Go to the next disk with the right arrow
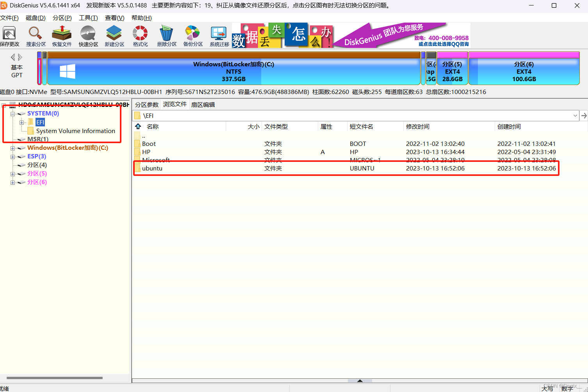Viewport: 588px width, 392px height. [20, 57]
